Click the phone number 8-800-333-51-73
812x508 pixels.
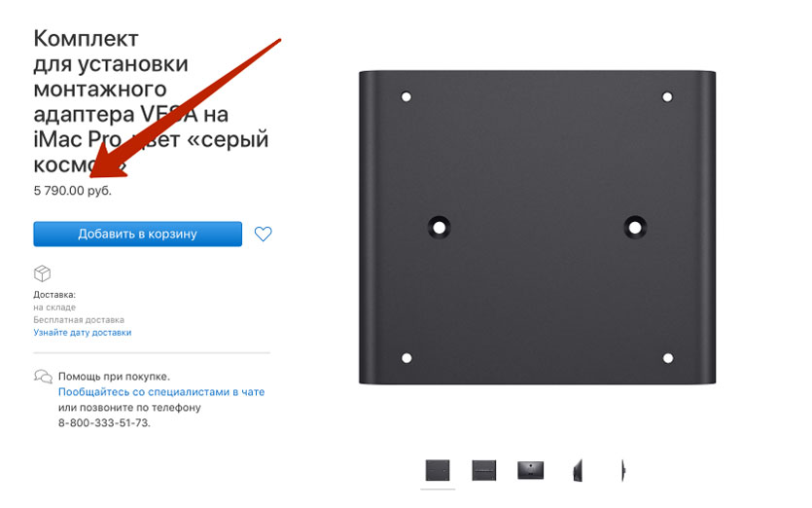(104, 423)
